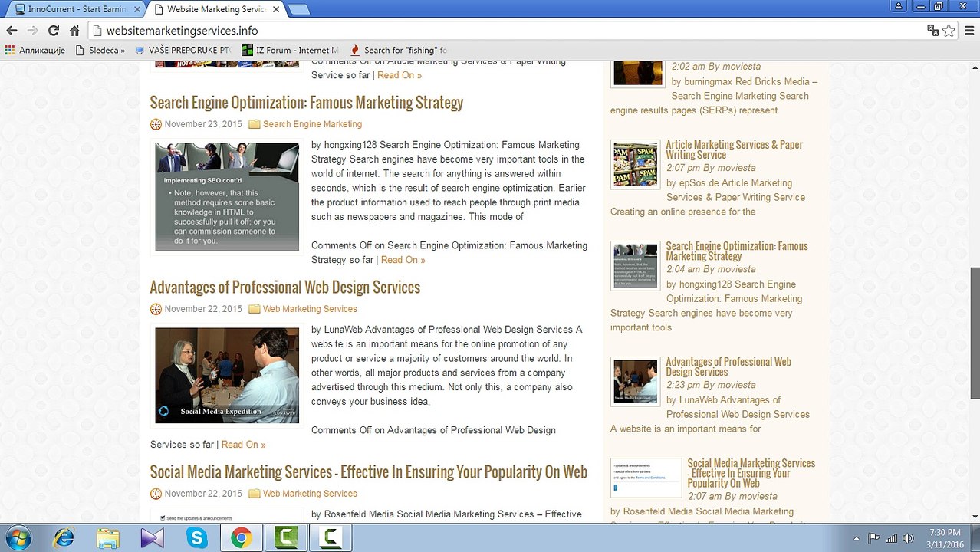
Task: Click Read On link for Web Design Services post
Action: click(x=244, y=445)
